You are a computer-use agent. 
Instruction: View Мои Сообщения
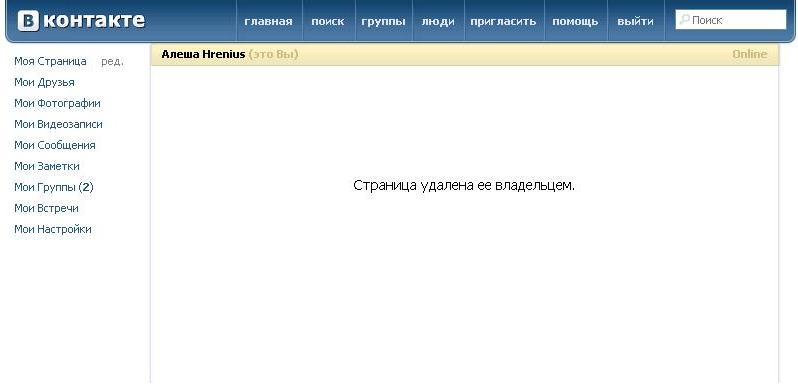click(55, 145)
